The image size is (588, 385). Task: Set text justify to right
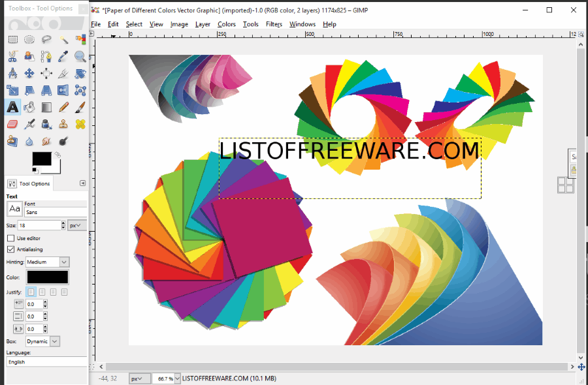[x=42, y=292]
